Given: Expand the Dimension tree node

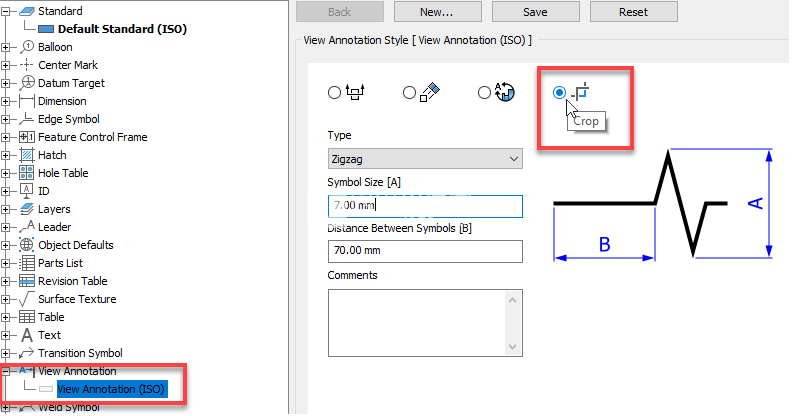Looking at the screenshot, I should tap(6, 102).
